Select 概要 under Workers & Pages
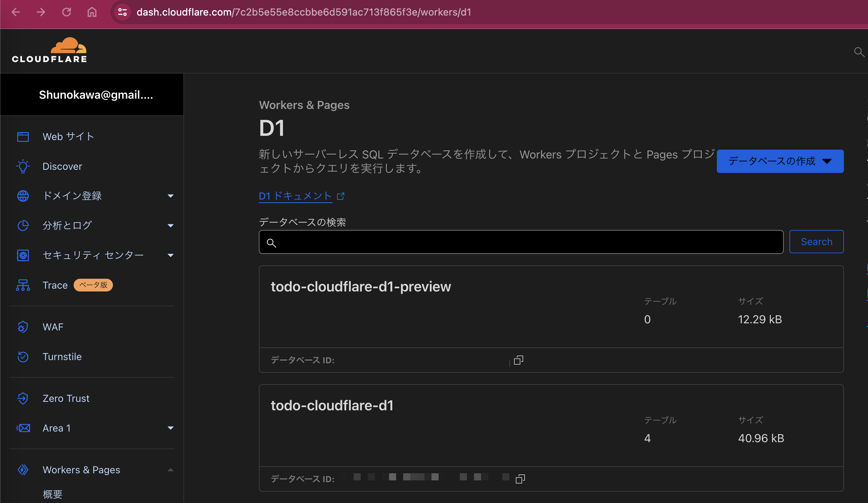 [52, 494]
